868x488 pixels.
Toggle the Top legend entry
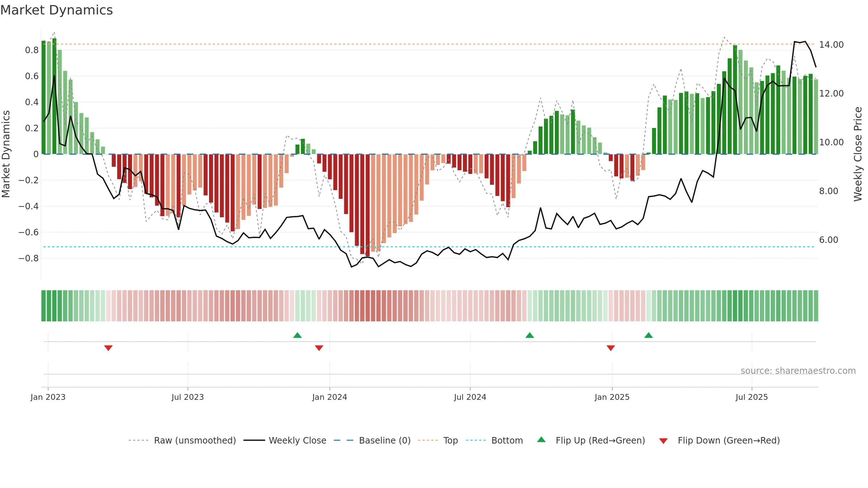[438, 440]
